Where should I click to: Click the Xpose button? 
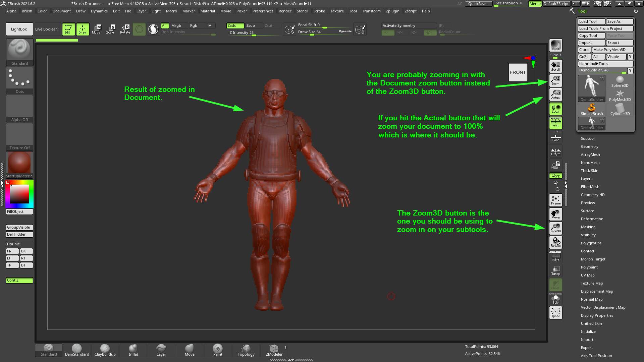click(555, 313)
